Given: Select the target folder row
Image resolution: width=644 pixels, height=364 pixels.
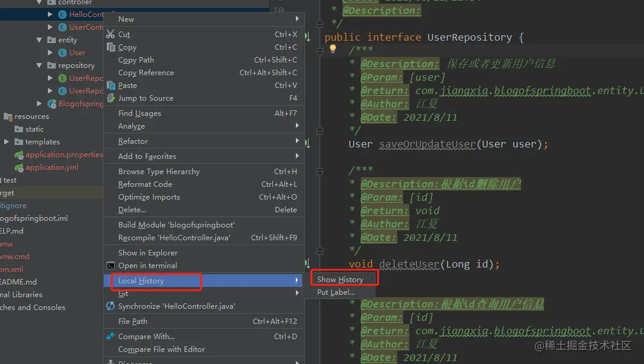Looking at the screenshot, I should click(x=52, y=193).
